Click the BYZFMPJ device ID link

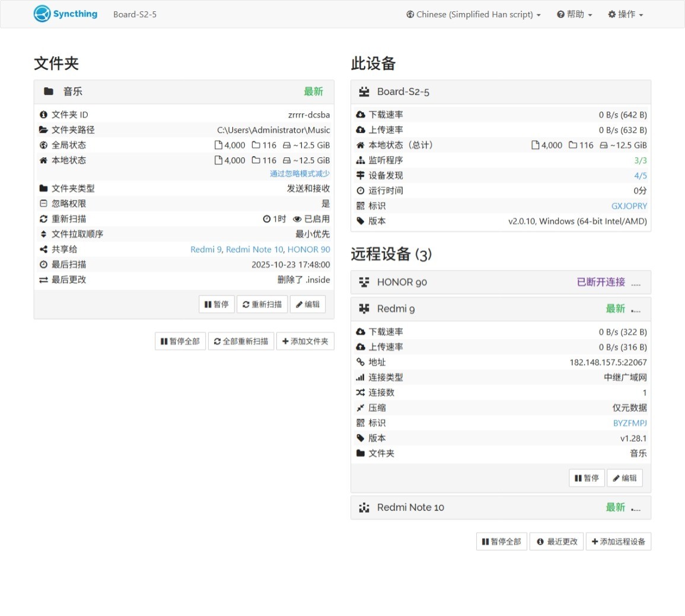point(630,423)
